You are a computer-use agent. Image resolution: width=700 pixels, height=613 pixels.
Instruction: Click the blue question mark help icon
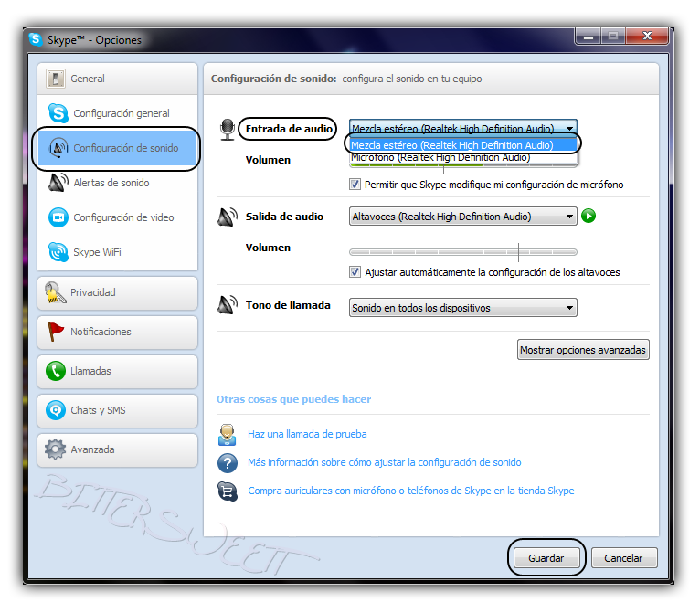pos(228,462)
